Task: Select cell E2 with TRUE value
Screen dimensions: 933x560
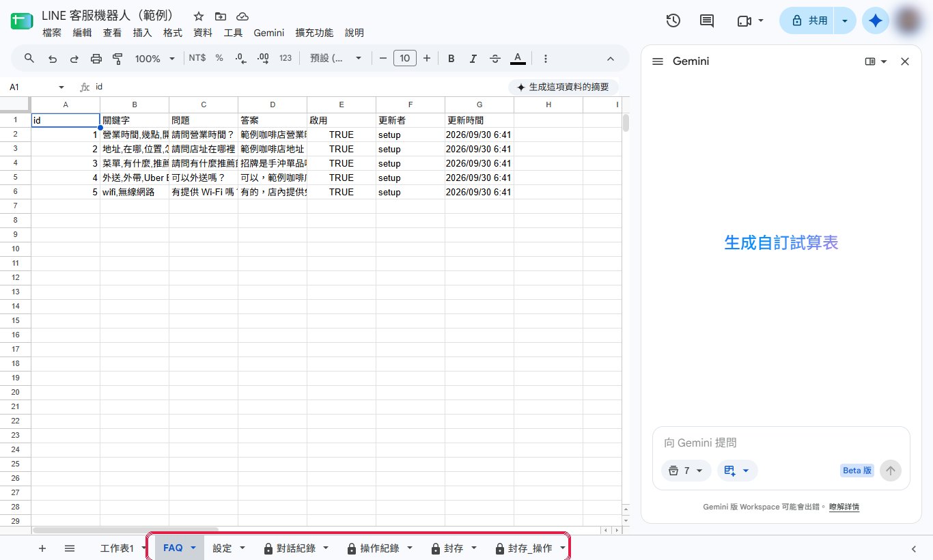Action: (342, 135)
